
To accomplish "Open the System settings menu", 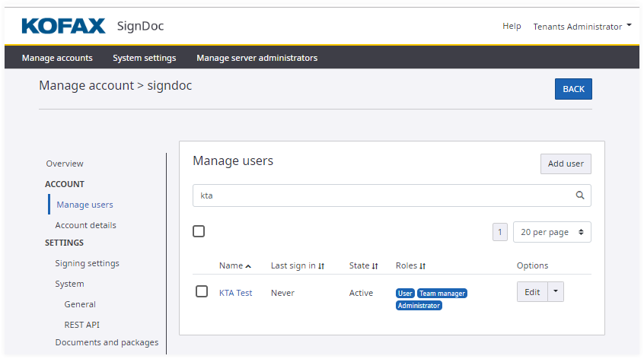I will (145, 58).
